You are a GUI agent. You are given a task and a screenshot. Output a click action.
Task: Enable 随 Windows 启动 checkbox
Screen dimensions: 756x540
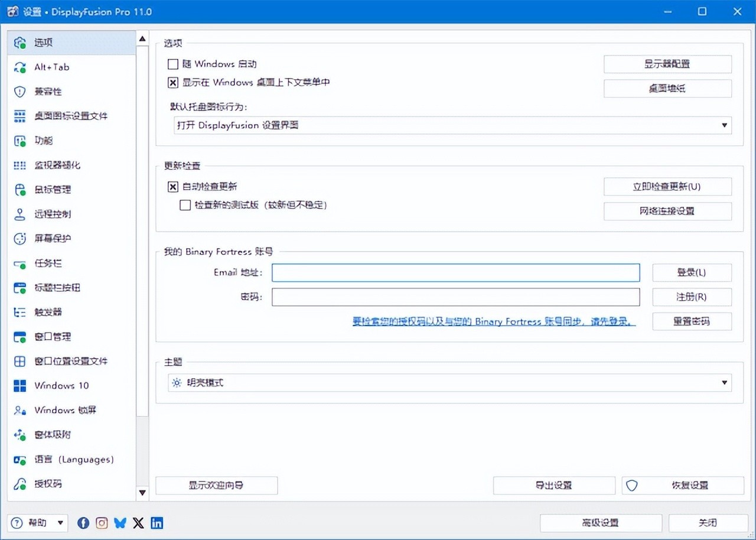click(173, 64)
